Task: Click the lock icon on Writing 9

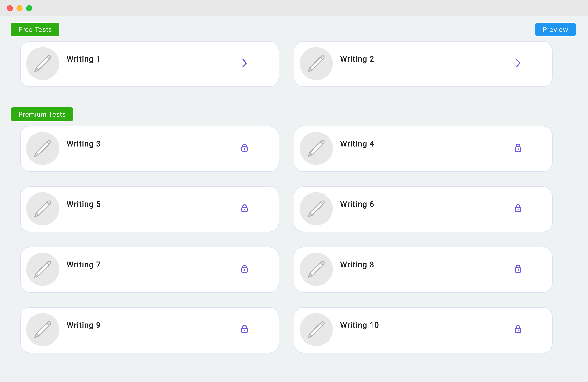Action: point(245,329)
